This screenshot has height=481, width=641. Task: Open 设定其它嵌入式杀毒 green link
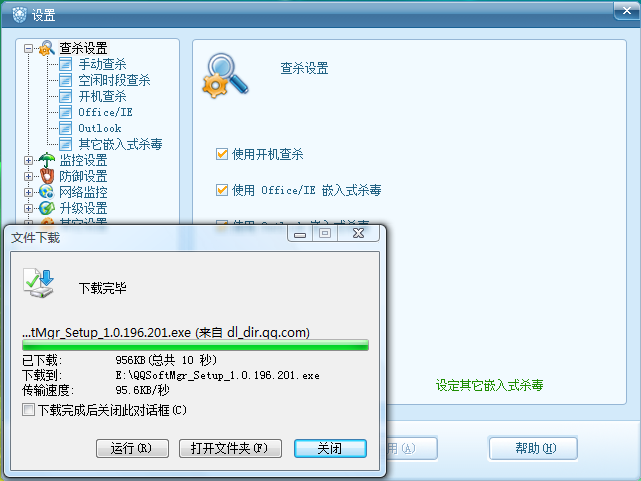(x=489, y=385)
